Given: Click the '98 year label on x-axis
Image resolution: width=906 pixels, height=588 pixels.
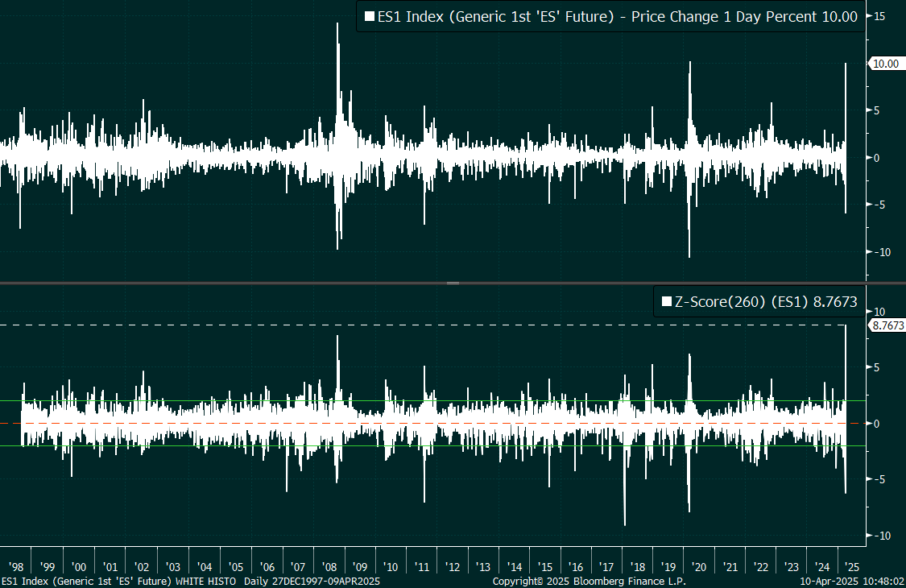Looking at the screenshot, I should click(16, 567).
